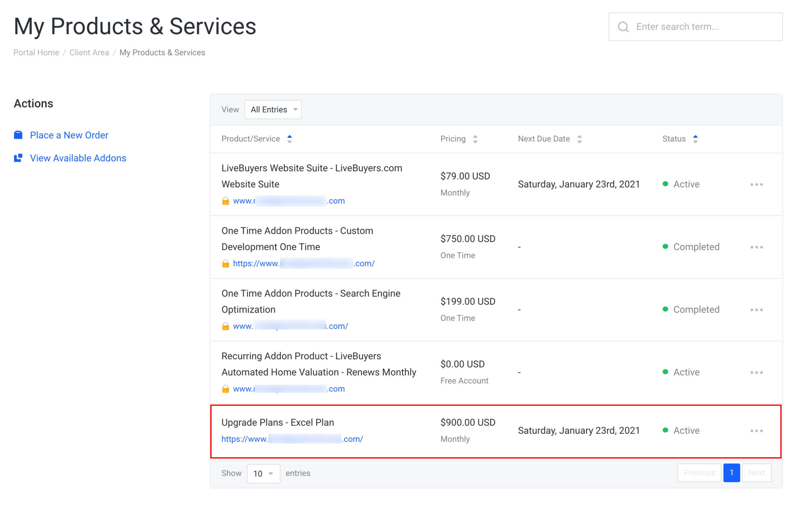Select Search Engine Optimization row title
The width and height of the screenshot is (812, 528).
(311, 301)
